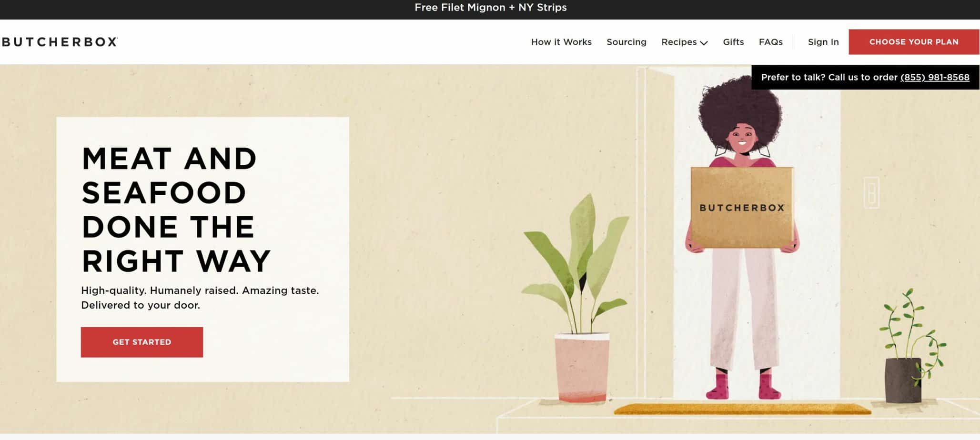980x440 pixels.
Task: Click the ButcherBox cardboard box illustration
Action: 741,207
